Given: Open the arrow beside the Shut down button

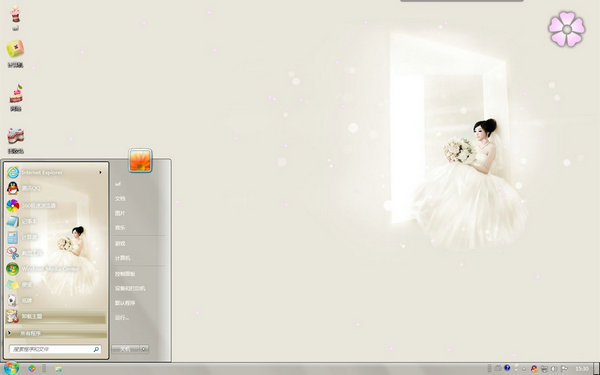Looking at the screenshot, I should click(x=144, y=349).
